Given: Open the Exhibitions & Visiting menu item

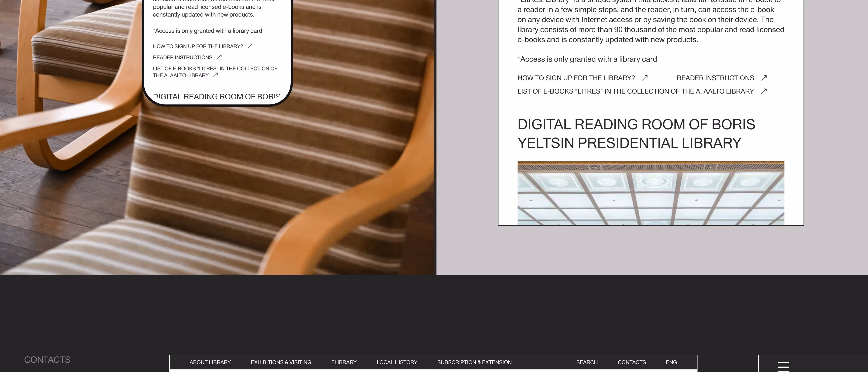Looking at the screenshot, I should 281,362.
